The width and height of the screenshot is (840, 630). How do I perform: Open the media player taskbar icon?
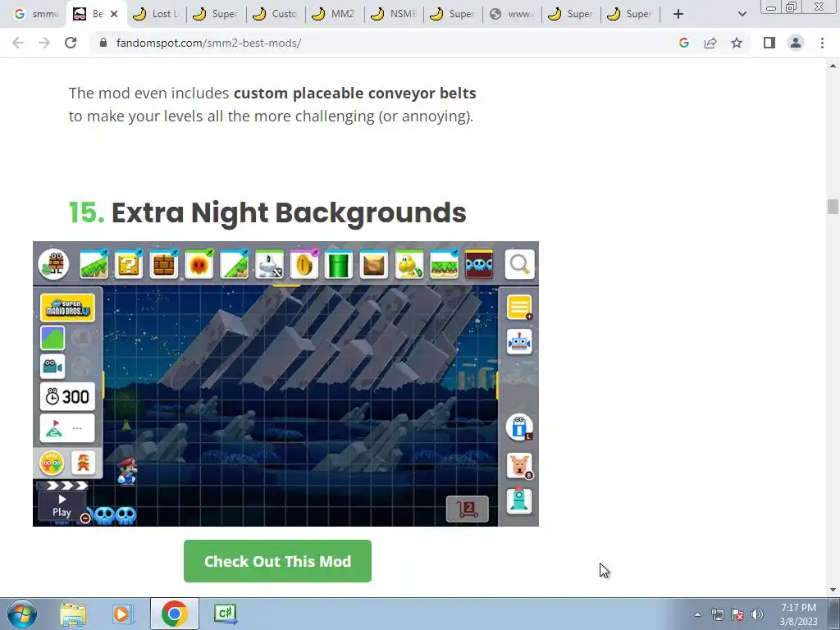[122, 614]
